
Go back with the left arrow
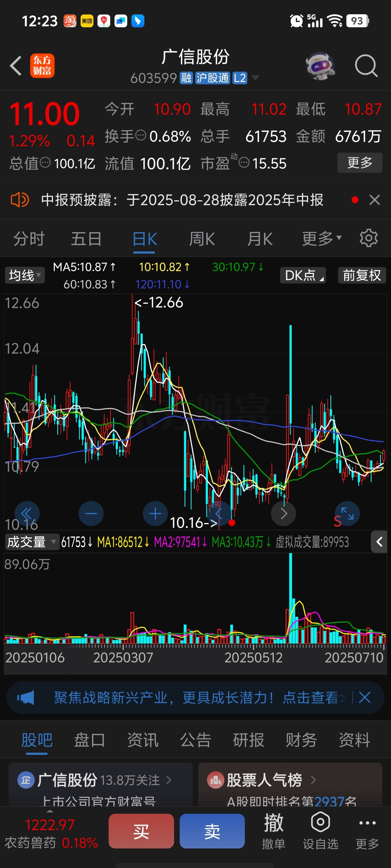pyautogui.click(x=16, y=65)
